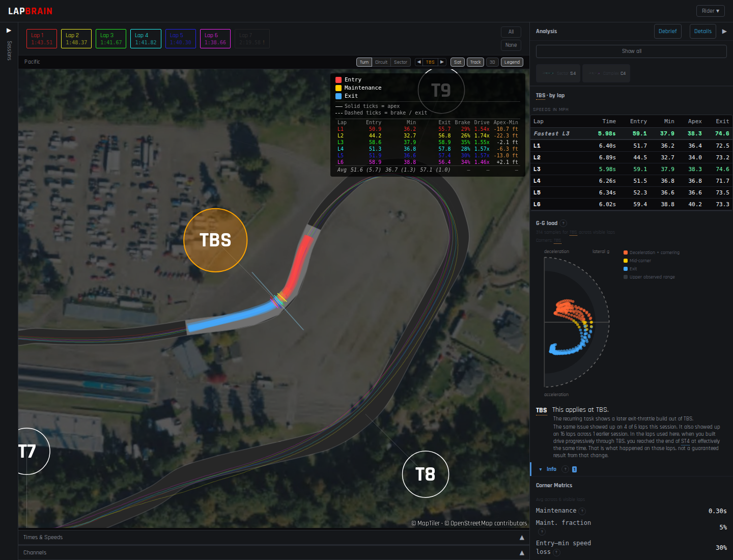Image resolution: width=733 pixels, height=560 pixels.
Task: Click the Info count badge
Action: click(574, 469)
